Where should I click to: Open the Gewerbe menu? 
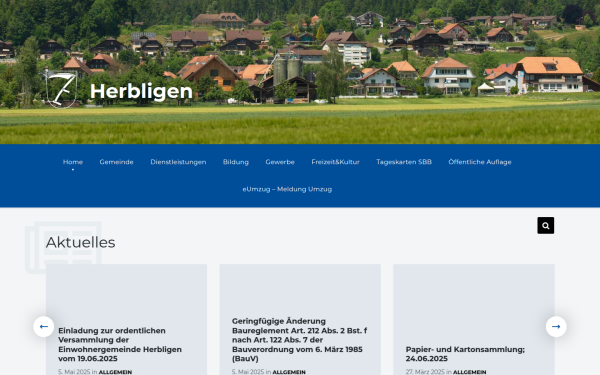280,162
